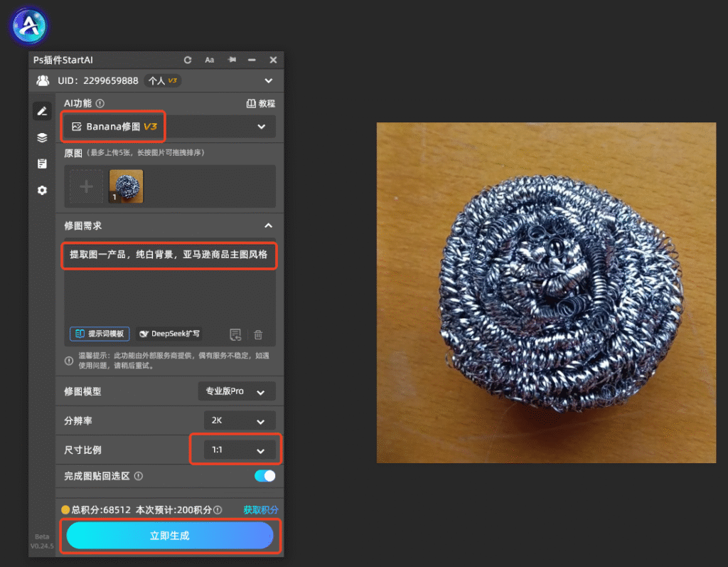The width and height of the screenshot is (728, 567).
Task: Click the points coin icon
Action: pos(65,510)
